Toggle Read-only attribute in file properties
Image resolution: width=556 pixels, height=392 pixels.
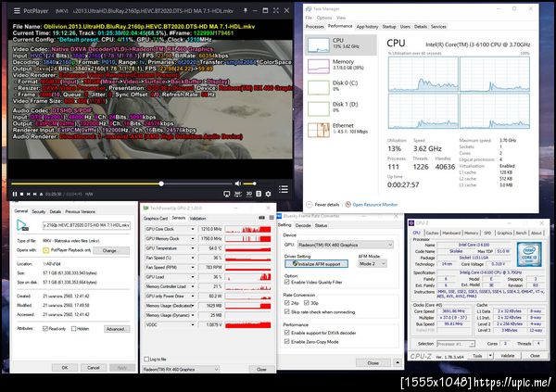coord(45,329)
